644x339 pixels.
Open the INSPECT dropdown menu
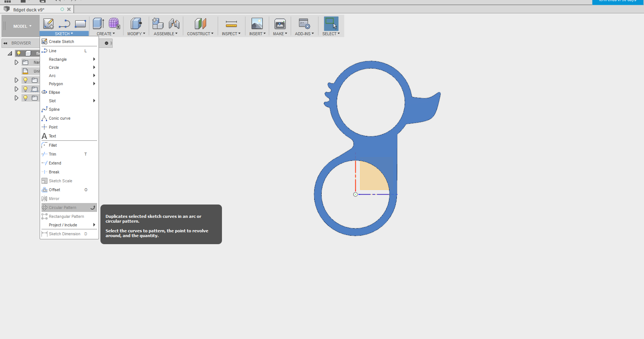tap(231, 34)
